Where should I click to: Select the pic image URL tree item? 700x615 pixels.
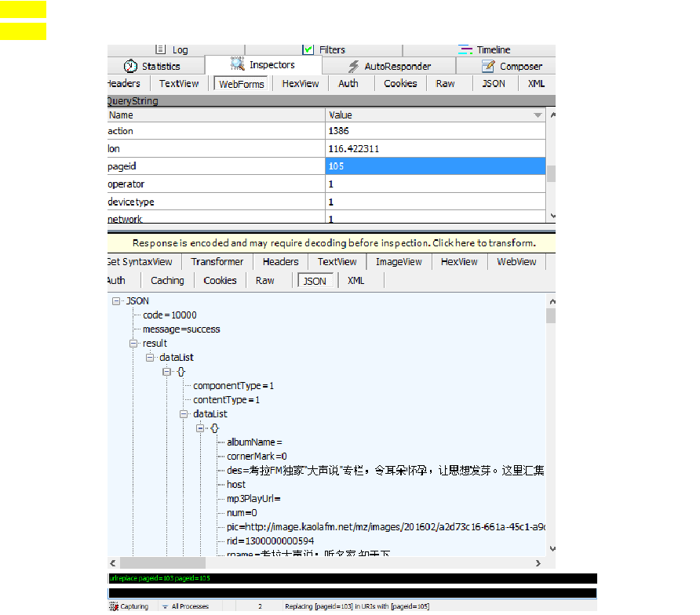coord(386,527)
